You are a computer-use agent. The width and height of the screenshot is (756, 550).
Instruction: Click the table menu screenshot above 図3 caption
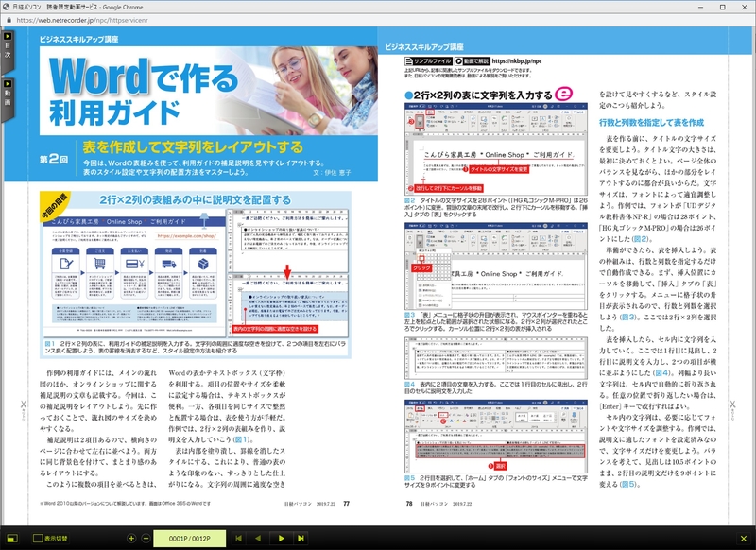tap(495, 266)
